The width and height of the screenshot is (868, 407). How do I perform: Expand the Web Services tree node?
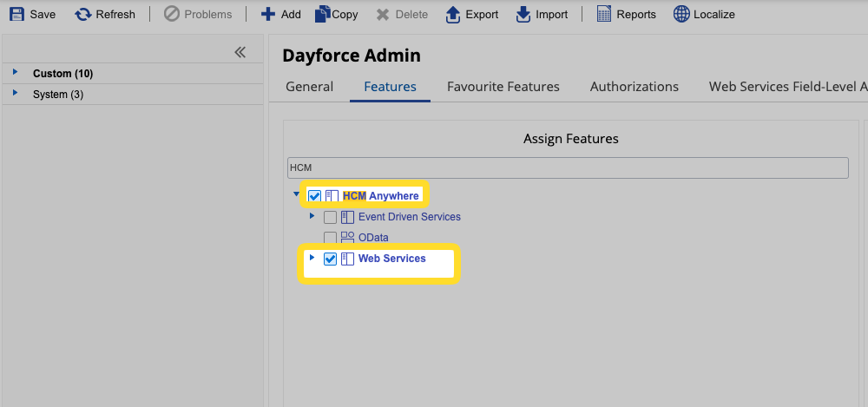[312, 258]
